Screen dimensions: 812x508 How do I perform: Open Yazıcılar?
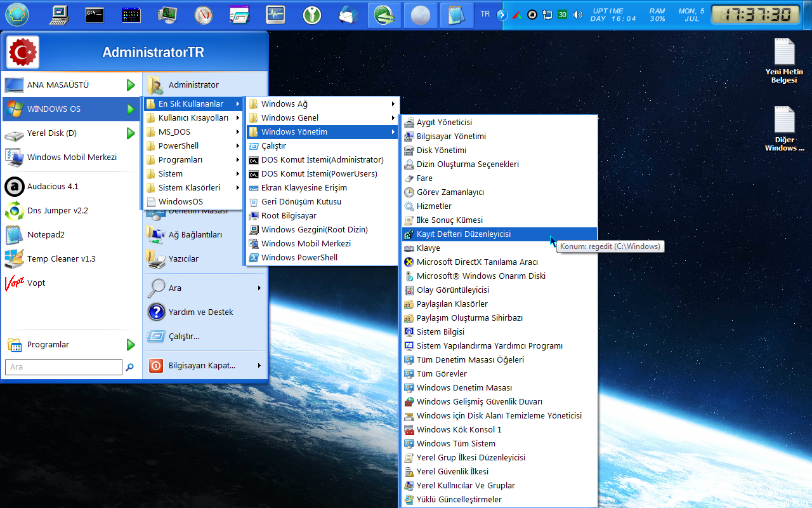[x=204, y=259]
